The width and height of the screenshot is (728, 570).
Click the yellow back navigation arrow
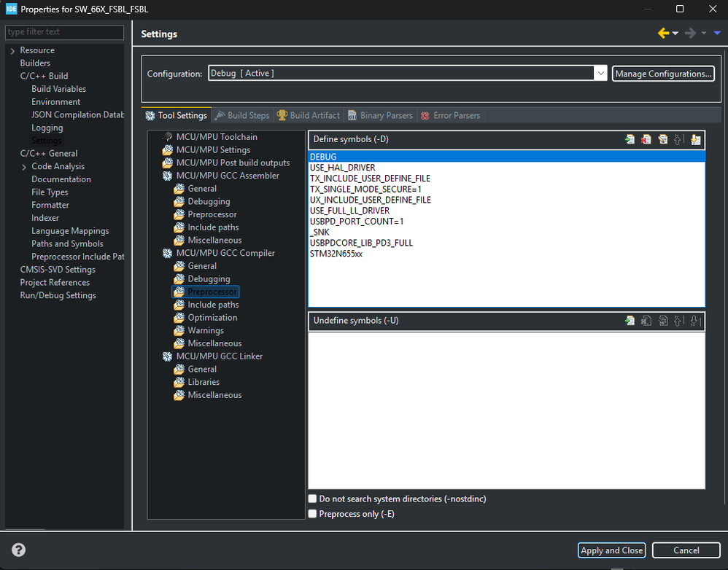point(664,34)
